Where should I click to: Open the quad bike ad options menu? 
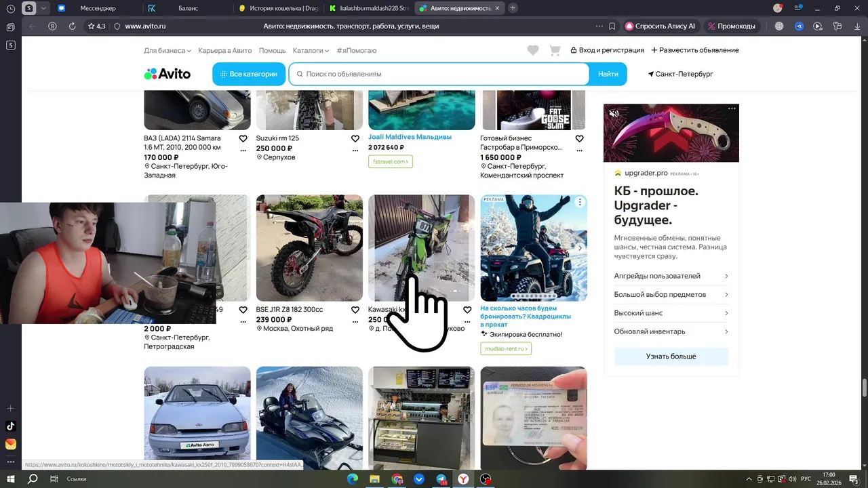[x=580, y=202]
